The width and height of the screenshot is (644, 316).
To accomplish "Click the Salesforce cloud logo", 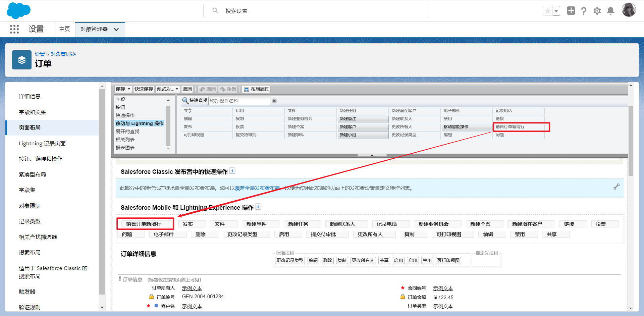I will pos(18,10).
